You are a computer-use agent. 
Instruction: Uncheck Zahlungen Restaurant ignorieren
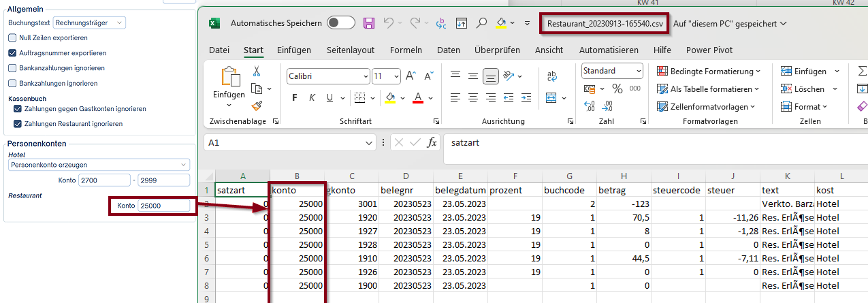pyautogui.click(x=18, y=124)
